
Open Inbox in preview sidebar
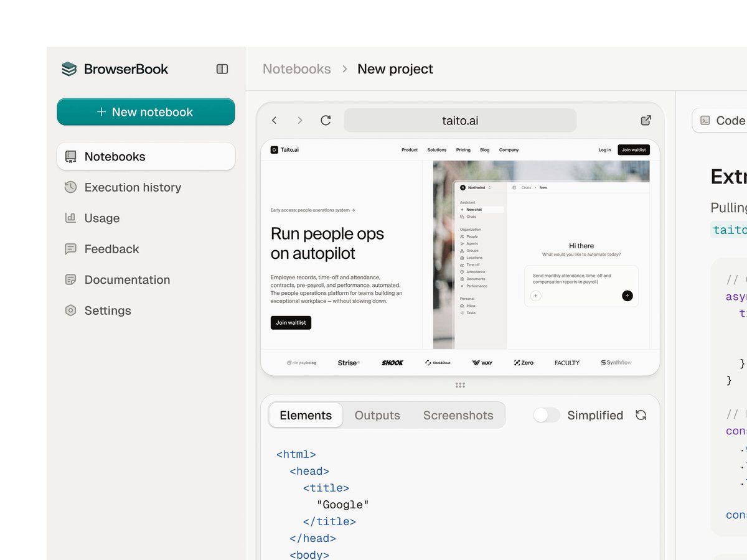(467, 306)
